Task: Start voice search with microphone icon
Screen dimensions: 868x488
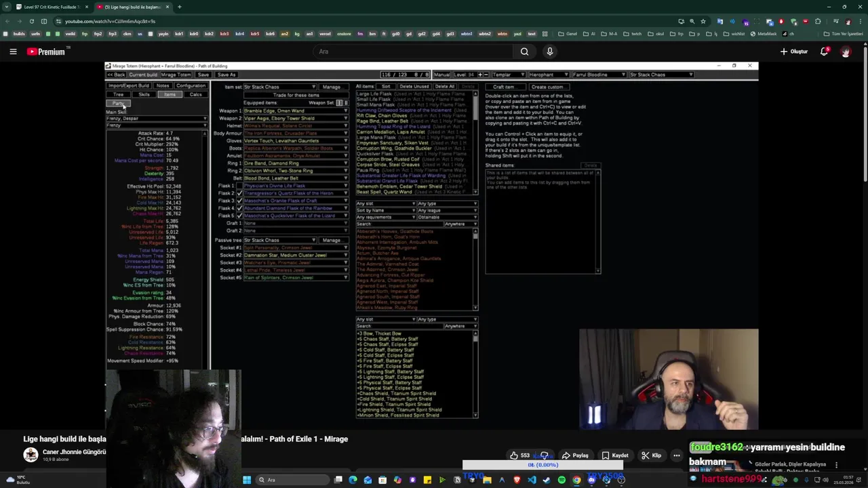Action: point(550,52)
